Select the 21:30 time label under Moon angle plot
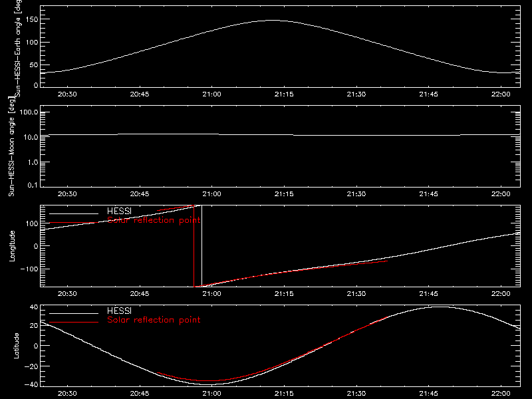 [x=356, y=194]
